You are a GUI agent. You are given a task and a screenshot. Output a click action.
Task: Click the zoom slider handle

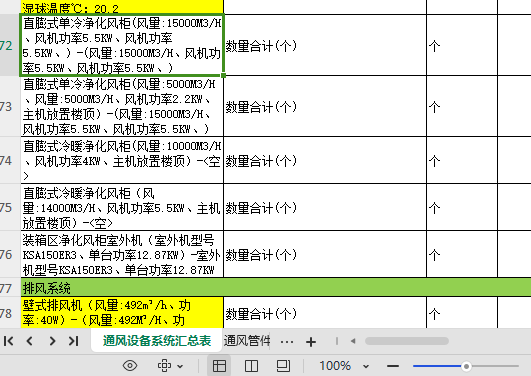tap(466, 366)
